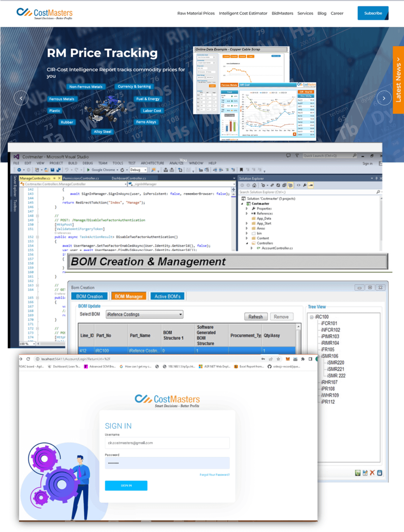Click the Password input field
The image size is (404, 532).
pos(167,463)
